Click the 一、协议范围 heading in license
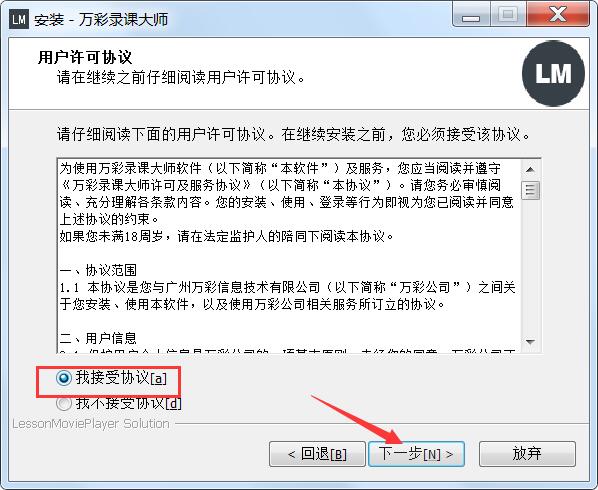 click(98, 270)
